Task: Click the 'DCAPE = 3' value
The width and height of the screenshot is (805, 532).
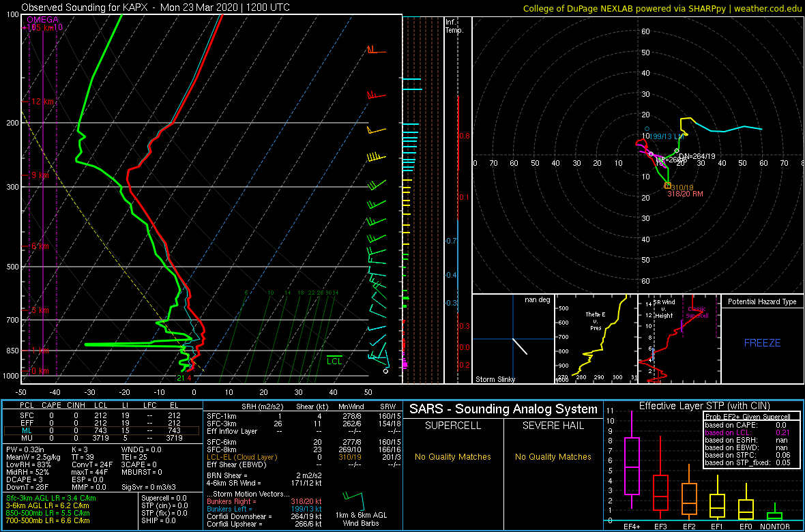Action: click(25, 479)
